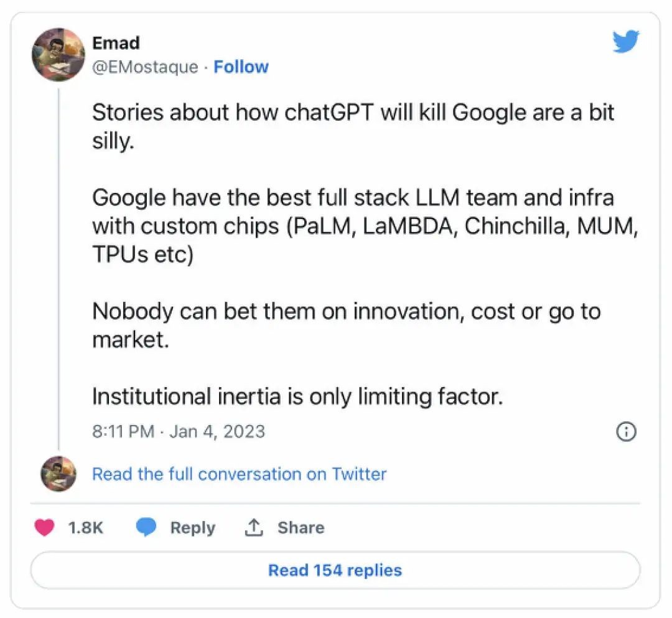The height and width of the screenshot is (618, 672).
Task: Open Emad's large profile avatar
Action: point(58,54)
